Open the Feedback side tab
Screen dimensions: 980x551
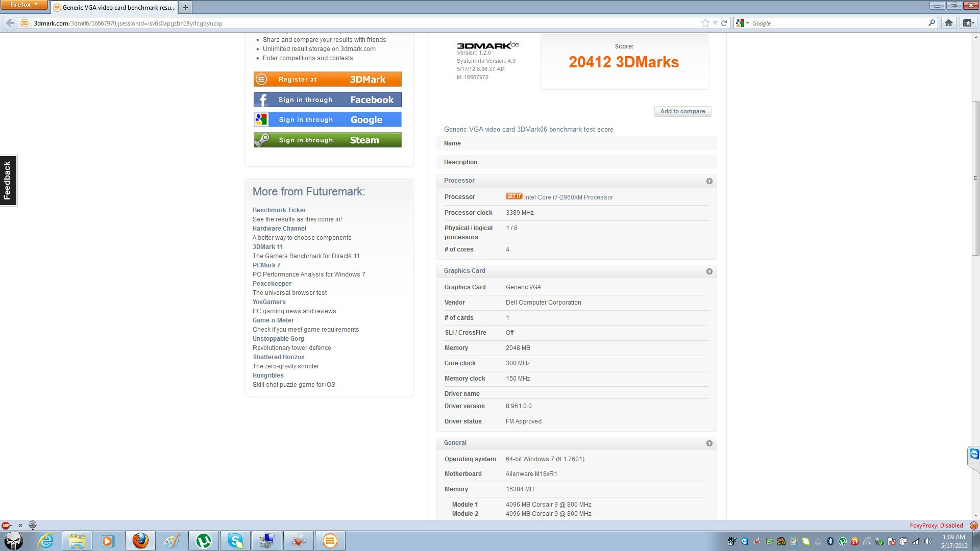tap(8, 181)
